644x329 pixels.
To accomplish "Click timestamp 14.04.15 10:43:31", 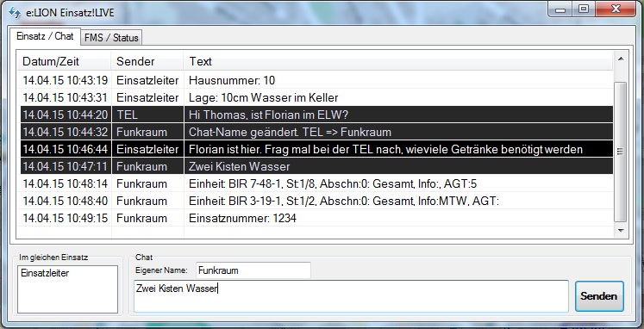I will pyautogui.click(x=66, y=97).
